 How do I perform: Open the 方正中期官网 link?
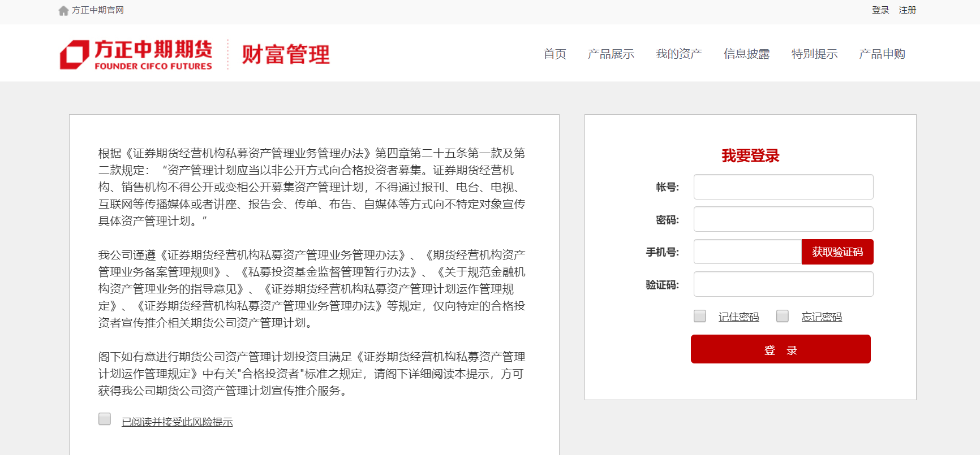click(98, 10)
